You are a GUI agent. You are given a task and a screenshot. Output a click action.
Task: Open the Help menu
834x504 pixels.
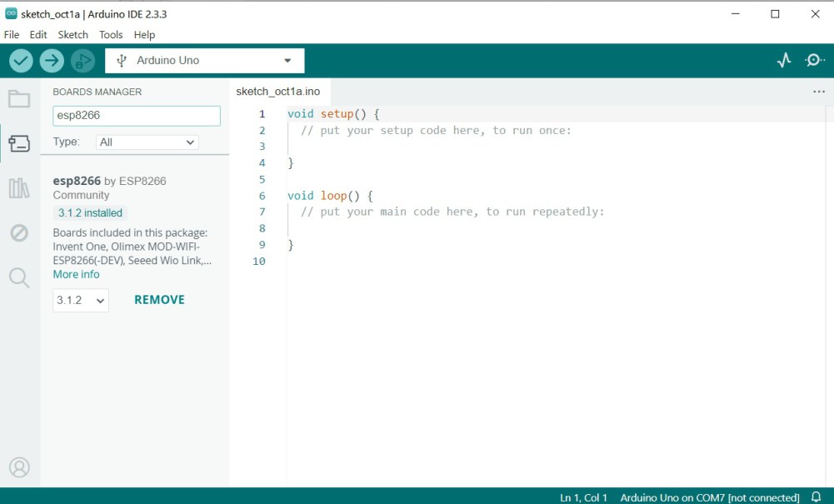tap(144, 35)
